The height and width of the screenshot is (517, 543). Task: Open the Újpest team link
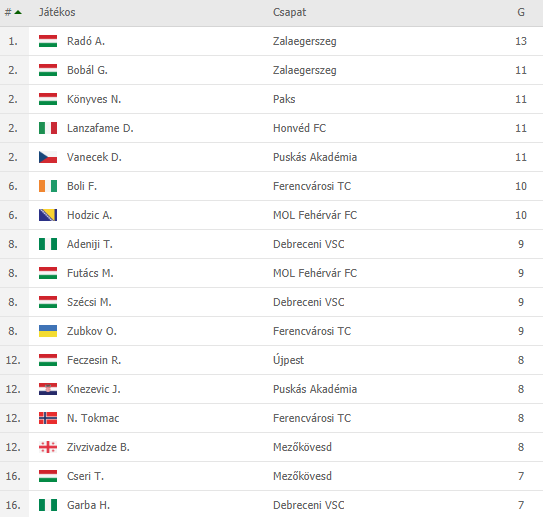pyautogui.click(x=288, y=360)
